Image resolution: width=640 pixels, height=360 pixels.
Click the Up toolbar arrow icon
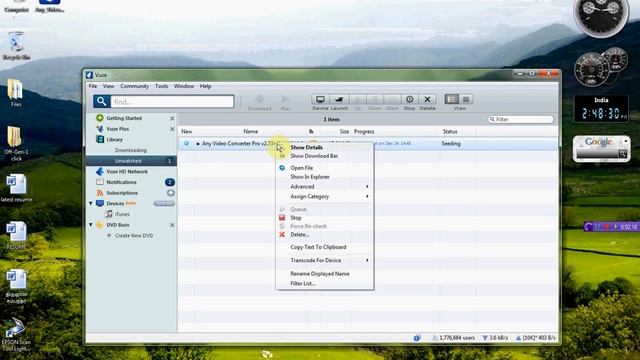coord(358,99)
